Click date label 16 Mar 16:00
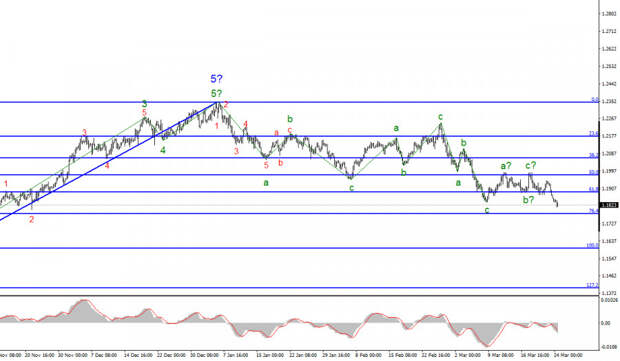 (535, 355)
